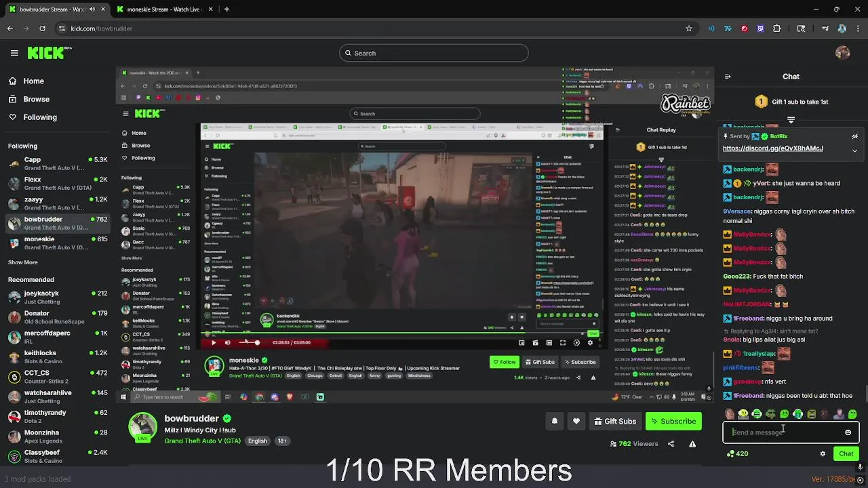Click the Gift Subs button
Screen dimensions: 868x488
[615, 422]
